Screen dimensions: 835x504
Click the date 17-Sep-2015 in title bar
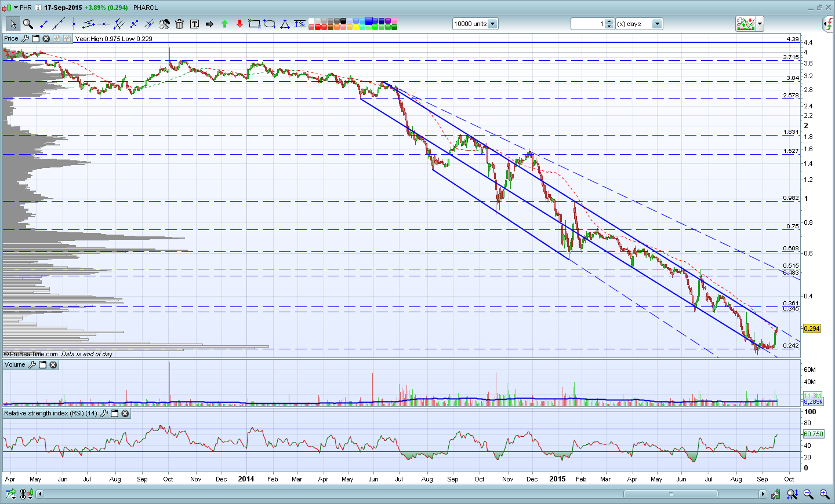click(x=63, y=8)
